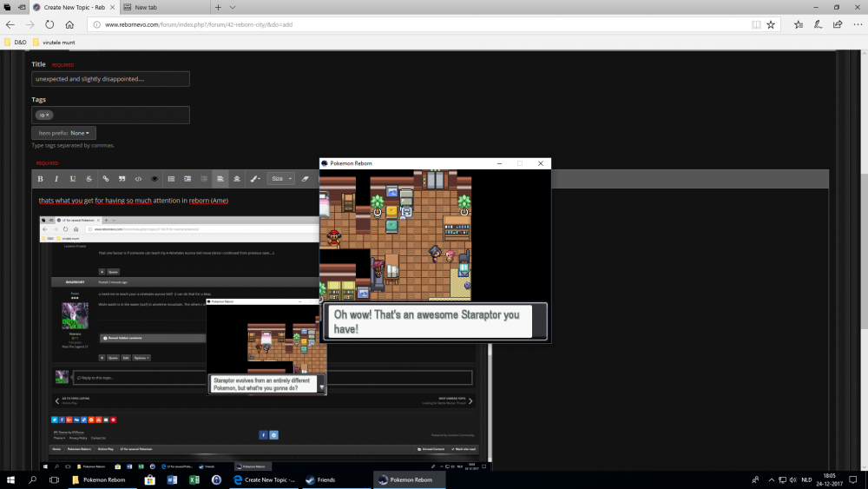This screenshot has height=489, width=868.
Task: Open a new browser tab
Action: pos(218,7)
